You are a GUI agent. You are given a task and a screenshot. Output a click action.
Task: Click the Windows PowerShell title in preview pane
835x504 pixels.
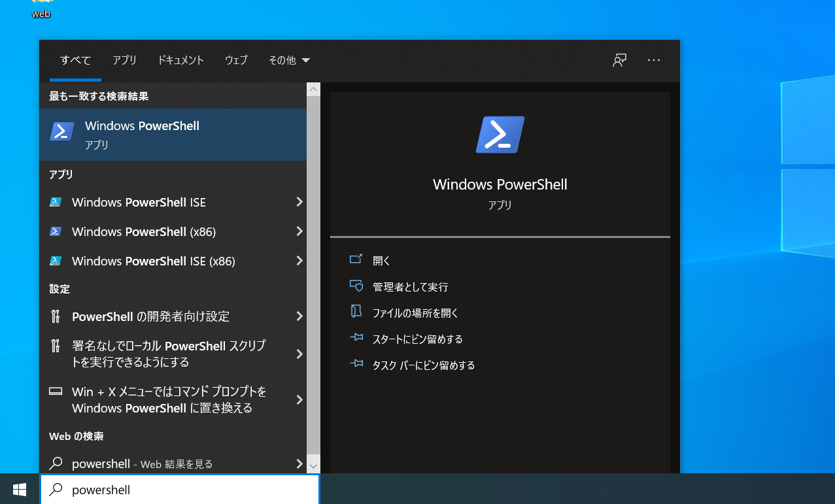(x=500, y=184)
